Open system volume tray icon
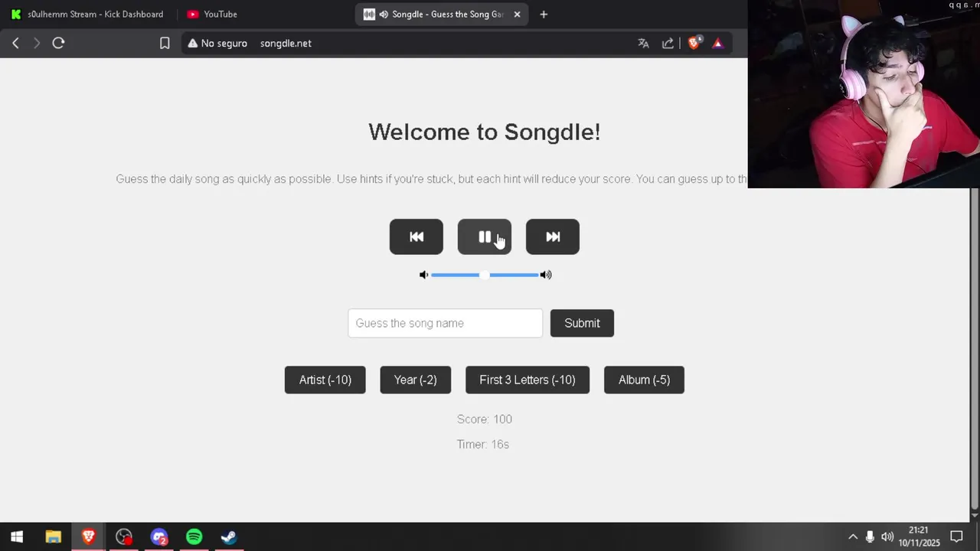The width and height of the screenshot is (980, 551). pos(887,536)
